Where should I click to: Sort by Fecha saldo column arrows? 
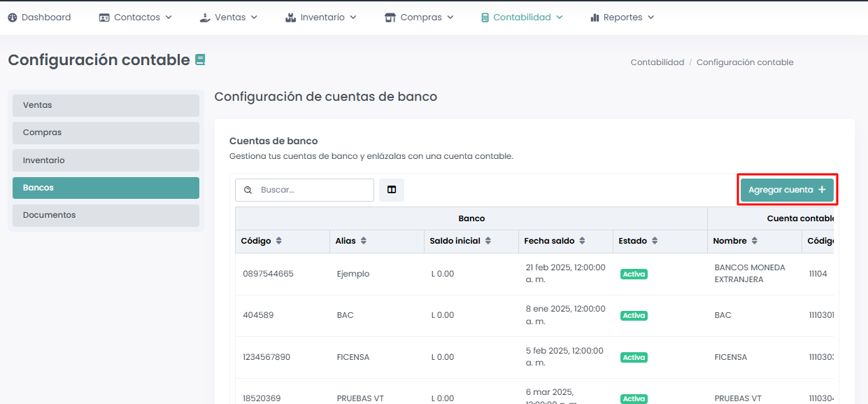tap(582, 241)
